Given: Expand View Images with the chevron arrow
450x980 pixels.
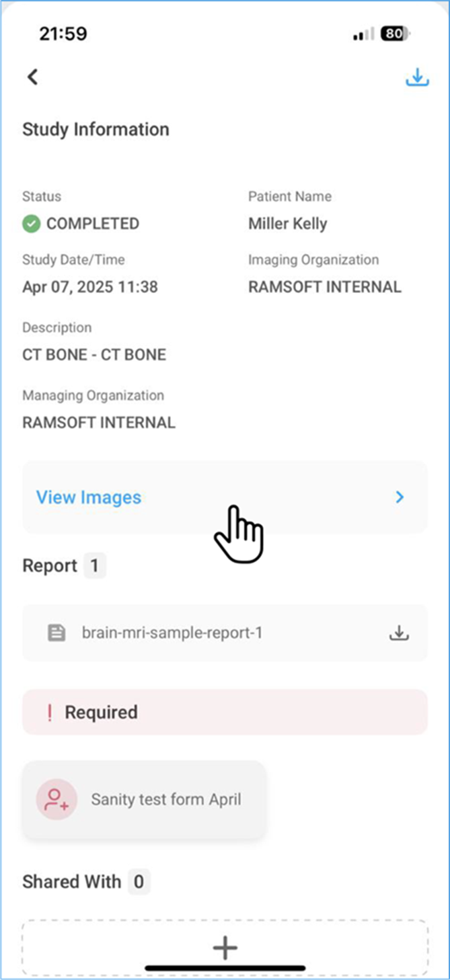Looking at the screenshot, I should coord(400,497).
